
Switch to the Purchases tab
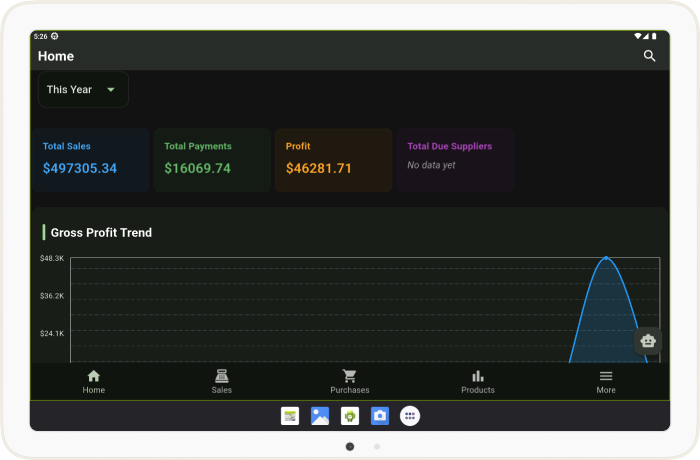tap(350, 382)
